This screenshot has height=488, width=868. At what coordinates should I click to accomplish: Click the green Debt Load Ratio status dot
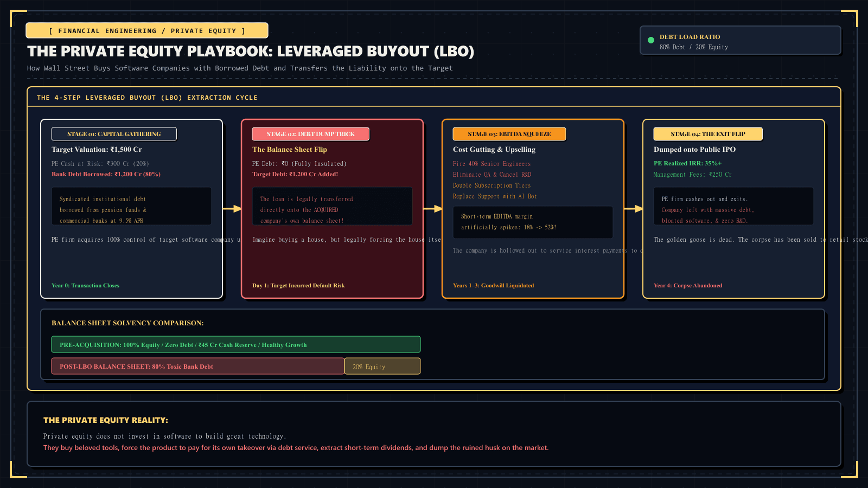(651, 40)
